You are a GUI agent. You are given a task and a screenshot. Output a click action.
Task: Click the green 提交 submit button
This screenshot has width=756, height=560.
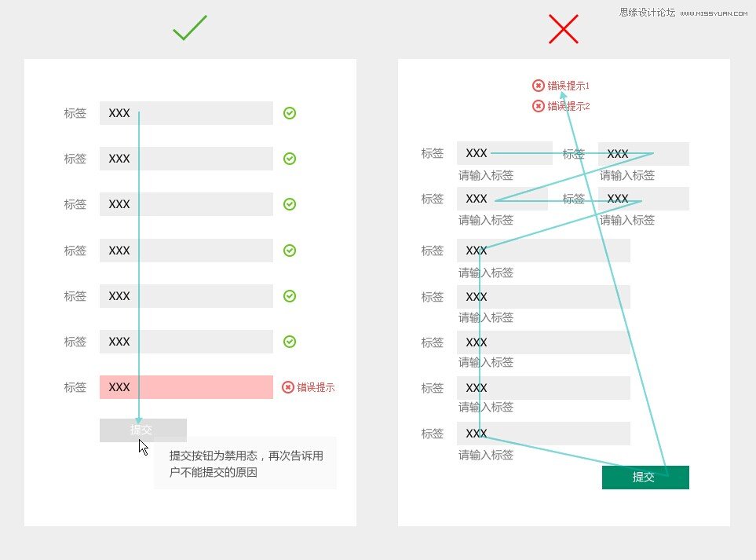(x=645, y=477)
